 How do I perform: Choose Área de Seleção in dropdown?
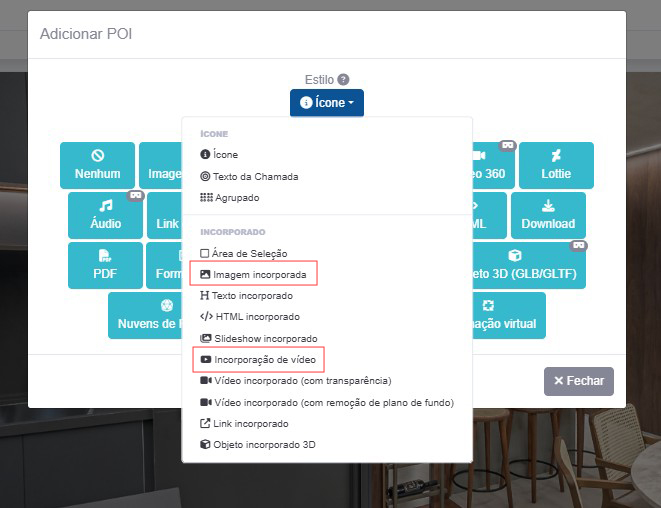tap(250, 254)
